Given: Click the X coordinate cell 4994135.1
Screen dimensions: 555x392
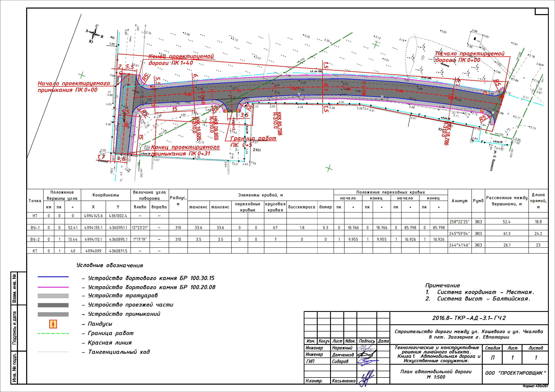Looking at the screenshot, I should click(x=93, y=228).
